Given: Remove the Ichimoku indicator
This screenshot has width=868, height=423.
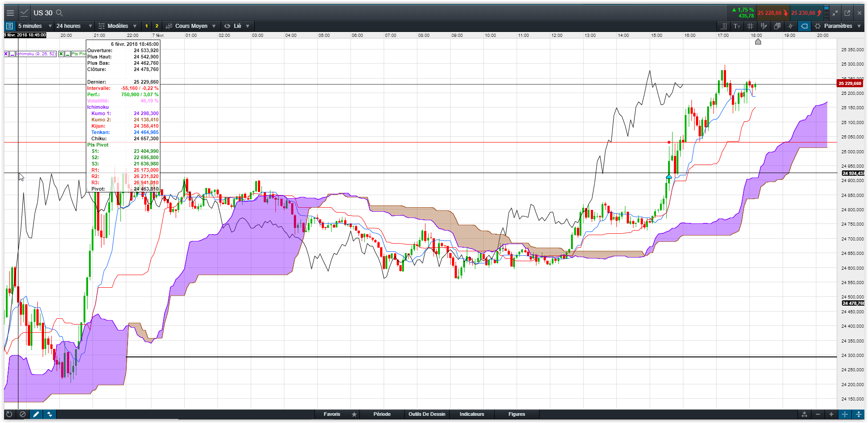Looking at the screenshot, I should (6, 54).
